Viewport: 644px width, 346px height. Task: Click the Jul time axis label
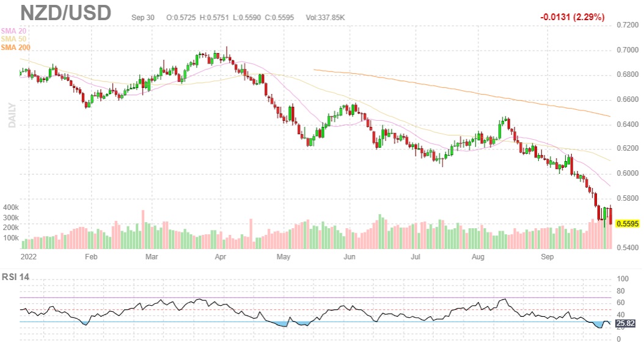pos(415,257)
